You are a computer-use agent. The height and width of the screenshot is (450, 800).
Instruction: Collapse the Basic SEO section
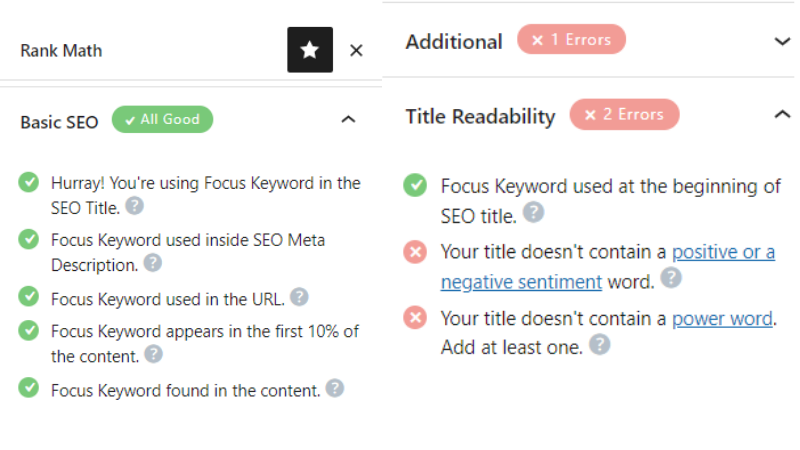[348, 120]
